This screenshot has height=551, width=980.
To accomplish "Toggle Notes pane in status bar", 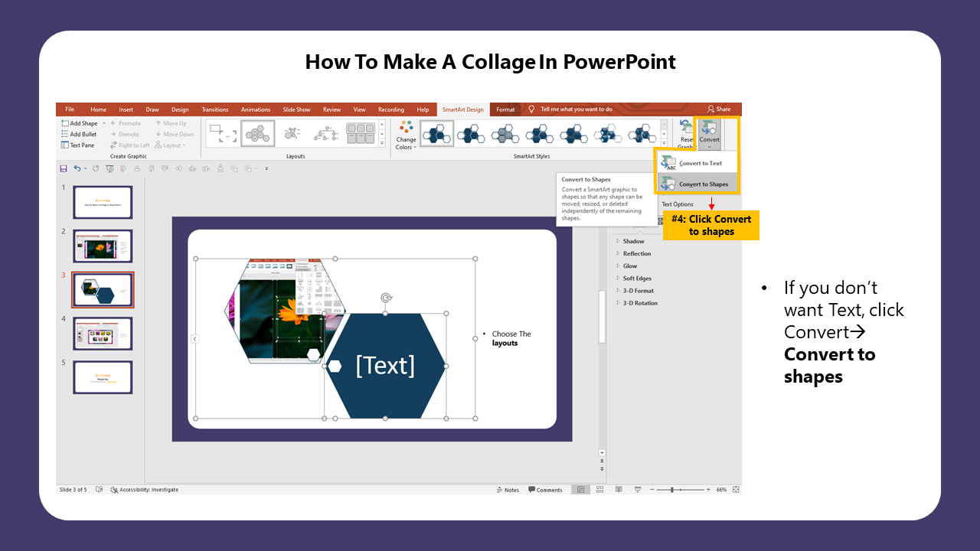I will tap(507, 490).
